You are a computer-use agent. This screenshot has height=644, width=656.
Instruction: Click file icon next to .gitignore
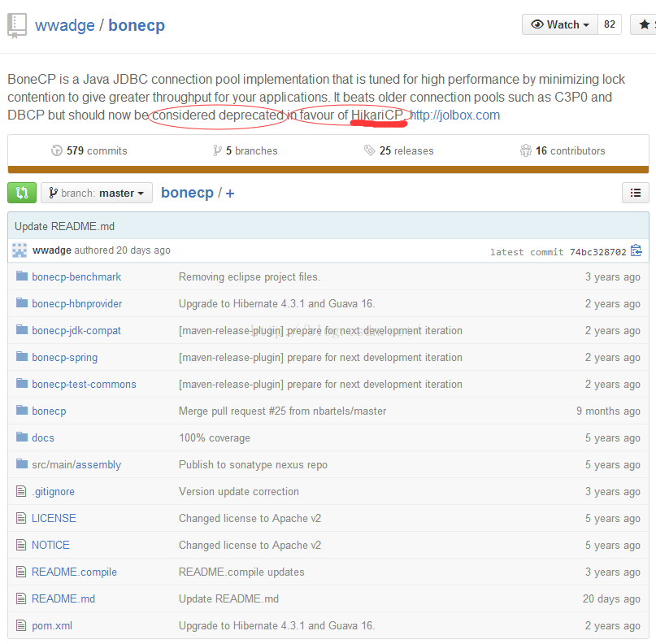(x=21, y=491)
